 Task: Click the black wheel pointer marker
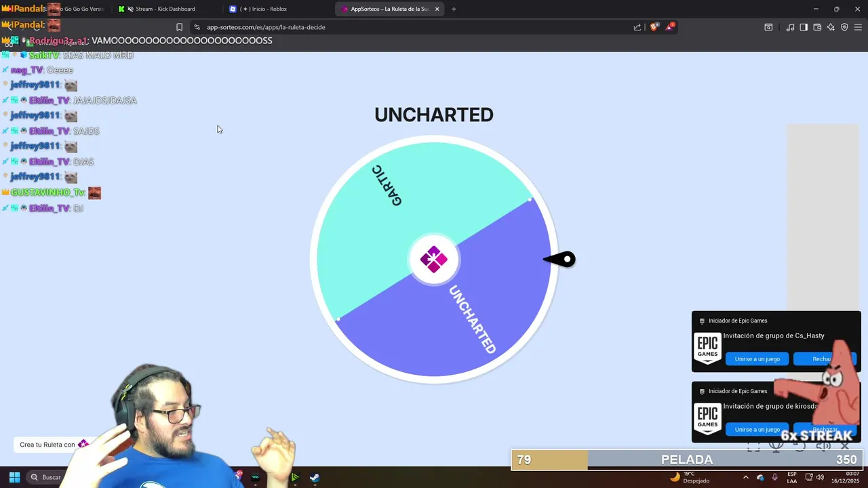click(x=560, y=260)
